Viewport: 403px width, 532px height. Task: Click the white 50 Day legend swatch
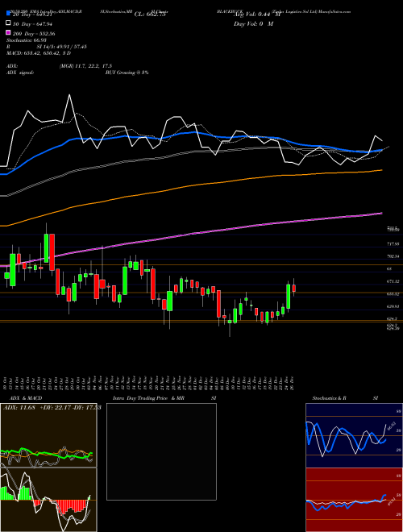(8, 23)
